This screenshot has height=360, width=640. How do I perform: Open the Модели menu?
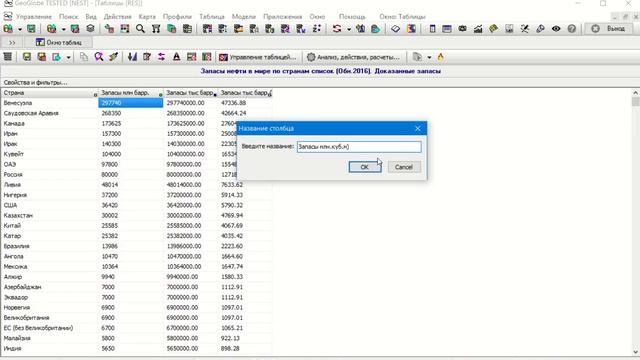pyautogui.click(x=244, y=17)
